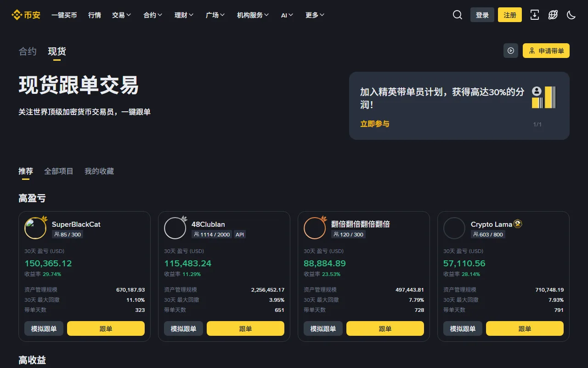Click 跟单 on 翻倍翻倍翻倍翻倍 card
Image resolution: width=588 pixels, height=368 pixels.
click(385, 328)
